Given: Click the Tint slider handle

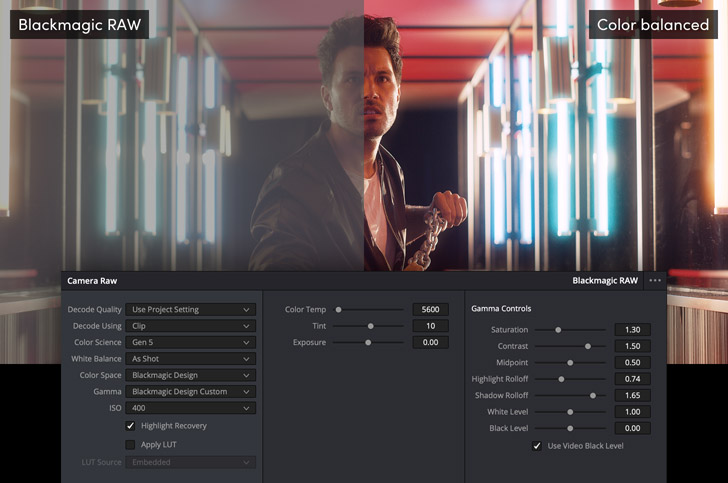Looking at the screenshot, I should point(371,326).
